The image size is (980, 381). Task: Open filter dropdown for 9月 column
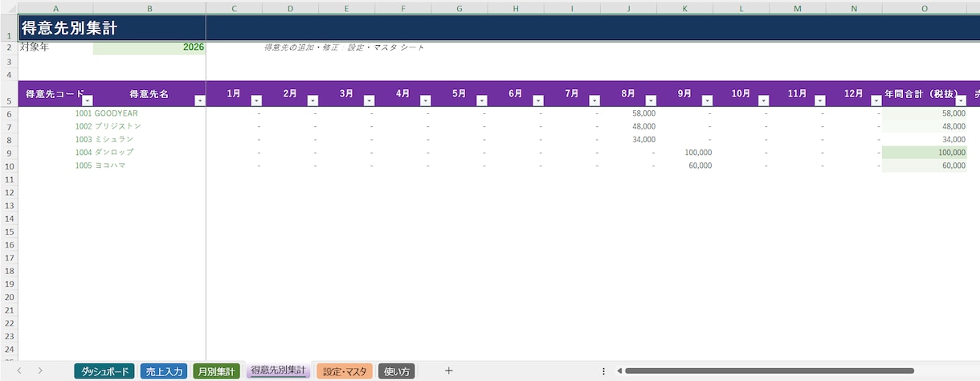[x=707, y=100]
